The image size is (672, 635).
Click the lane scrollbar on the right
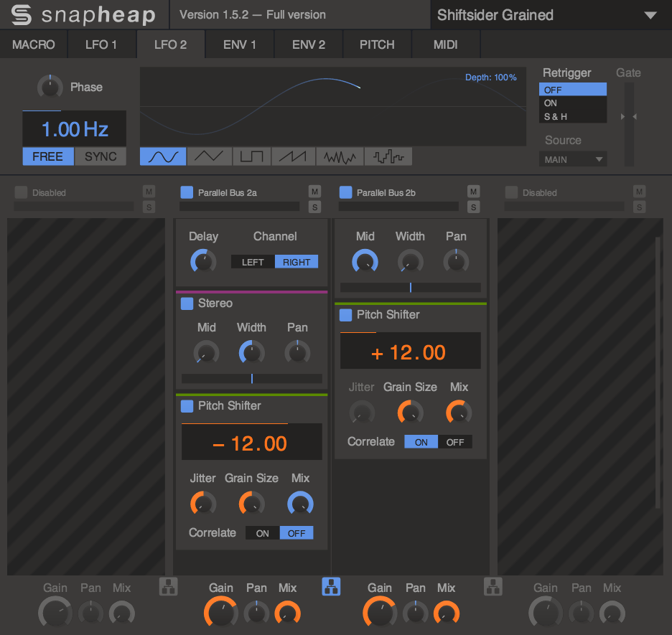tap(658, 372)
